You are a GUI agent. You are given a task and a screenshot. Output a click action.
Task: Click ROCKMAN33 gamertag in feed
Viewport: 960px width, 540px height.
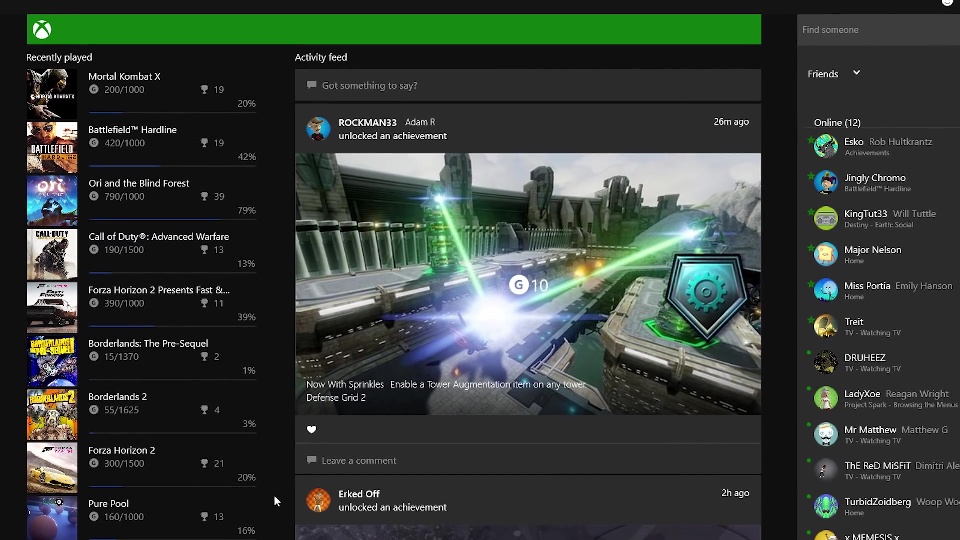tap(367, 122)
